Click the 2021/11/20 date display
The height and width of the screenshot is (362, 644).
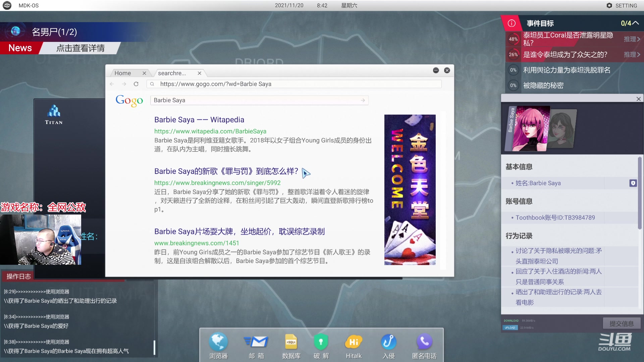click(289, 5)
